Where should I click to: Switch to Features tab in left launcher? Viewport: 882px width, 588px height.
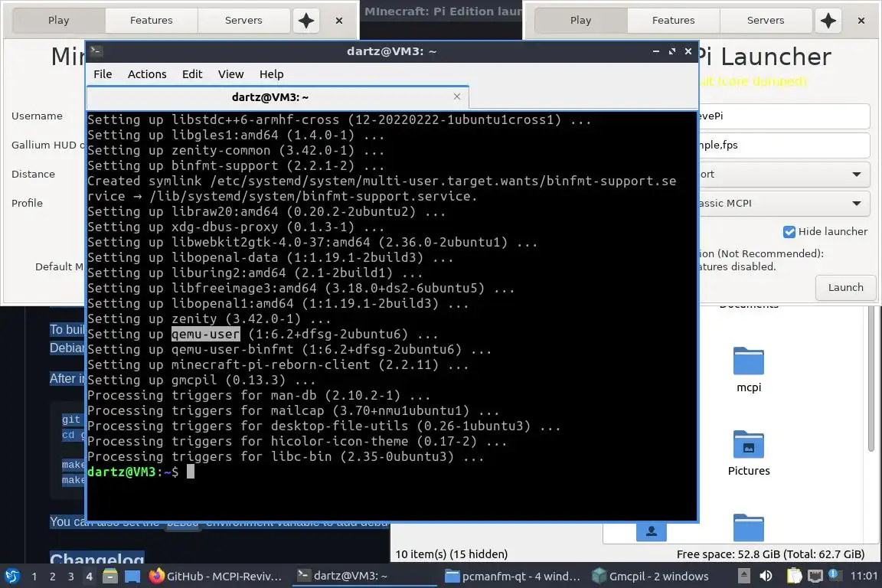click(x=152, y=20)
